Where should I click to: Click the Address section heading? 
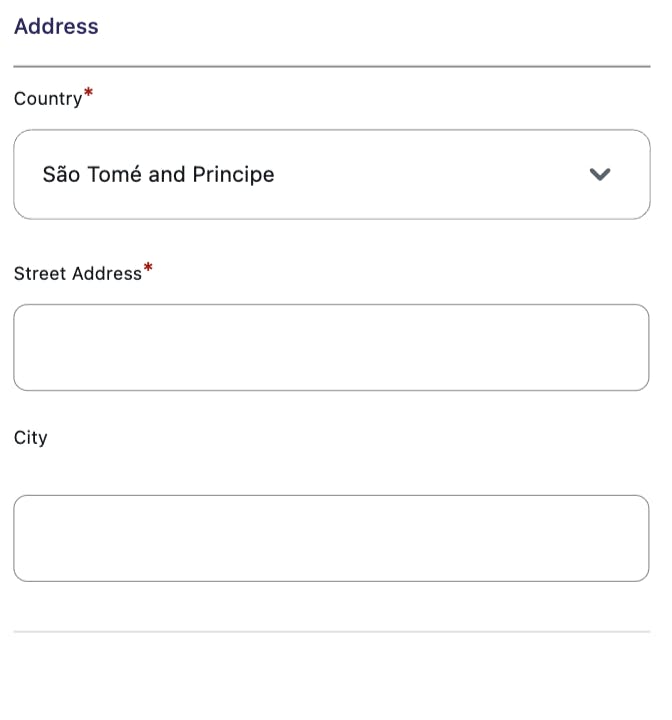[x=56, y=27]
